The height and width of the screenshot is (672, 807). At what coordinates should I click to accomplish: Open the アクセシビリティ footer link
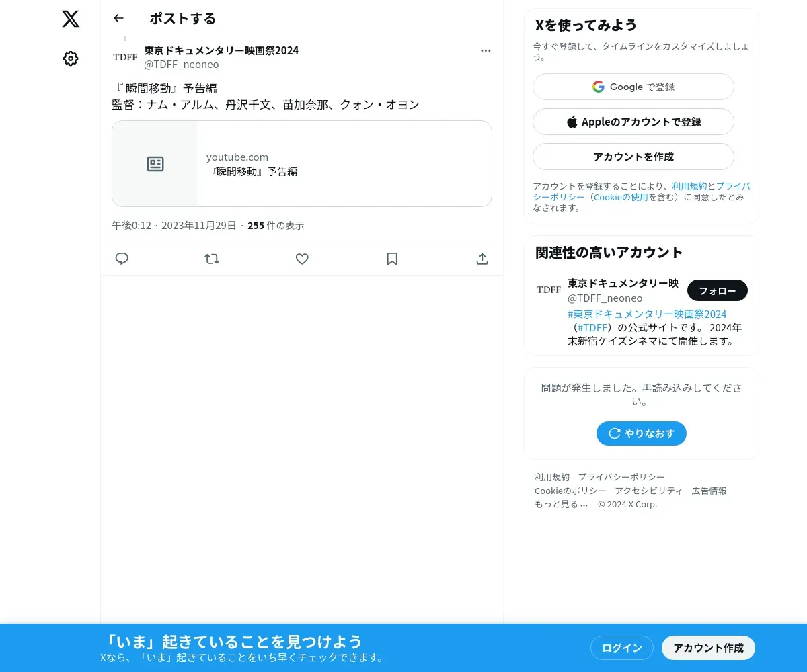coord(649,491)
